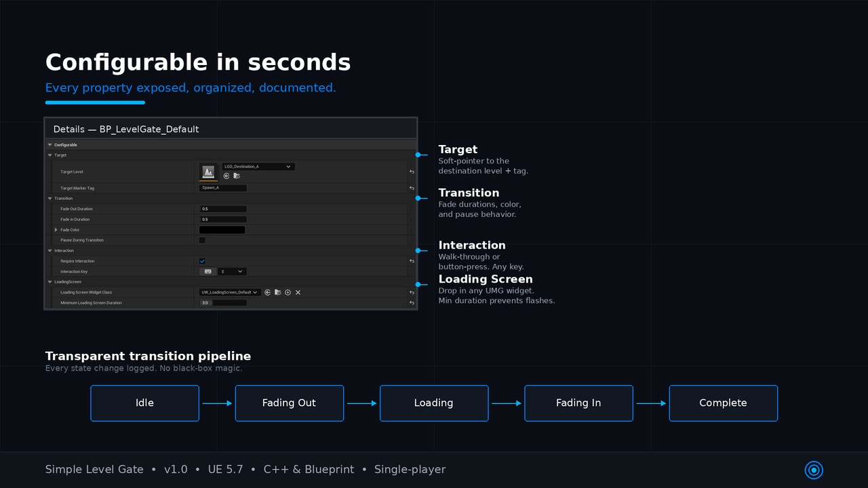Clear the Loading Screen Widget Class value
868x488 pixels.
coord(298,293)
